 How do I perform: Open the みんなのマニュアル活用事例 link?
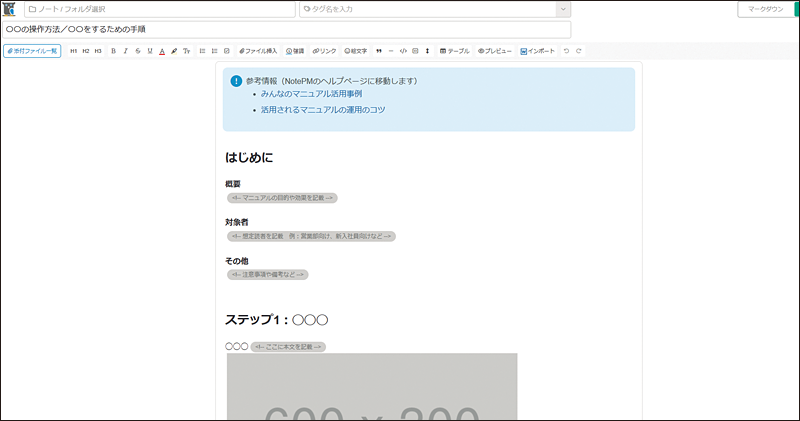311,93
